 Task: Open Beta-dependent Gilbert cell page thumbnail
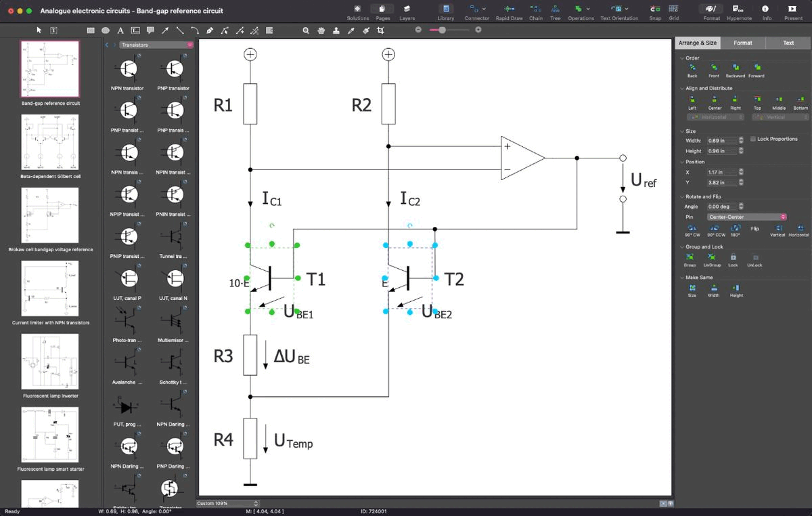point(49,142)
